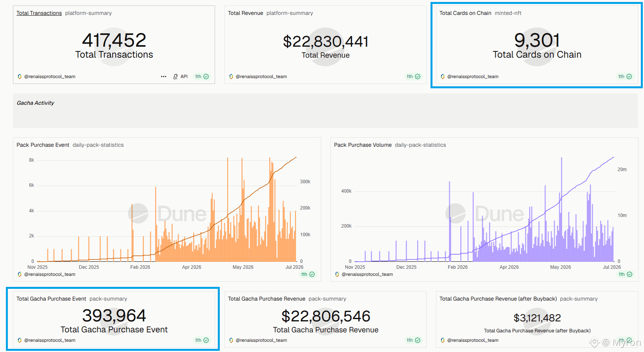Image resolution: width=644 pixels, height=352 pixels.
Task: Click the team avatar icon under Pack Purchase Event chart
Action: click(20, 274)
